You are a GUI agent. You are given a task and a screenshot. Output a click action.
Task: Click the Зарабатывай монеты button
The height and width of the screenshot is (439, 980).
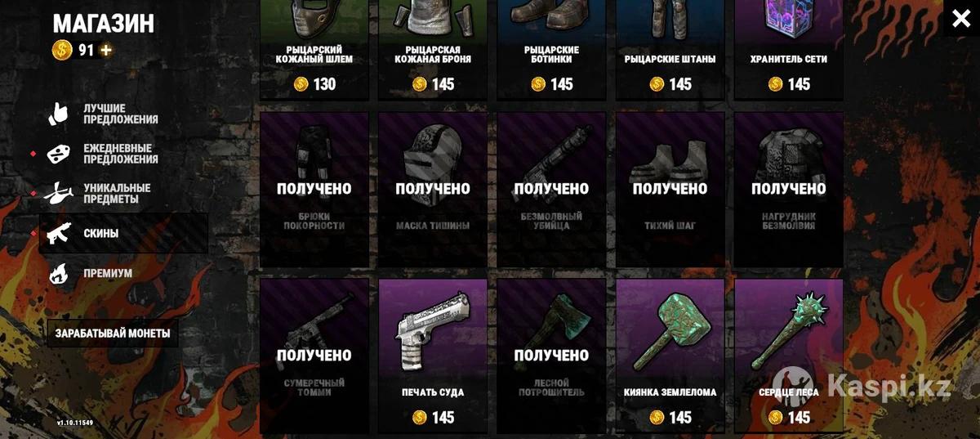click(113, 334)
